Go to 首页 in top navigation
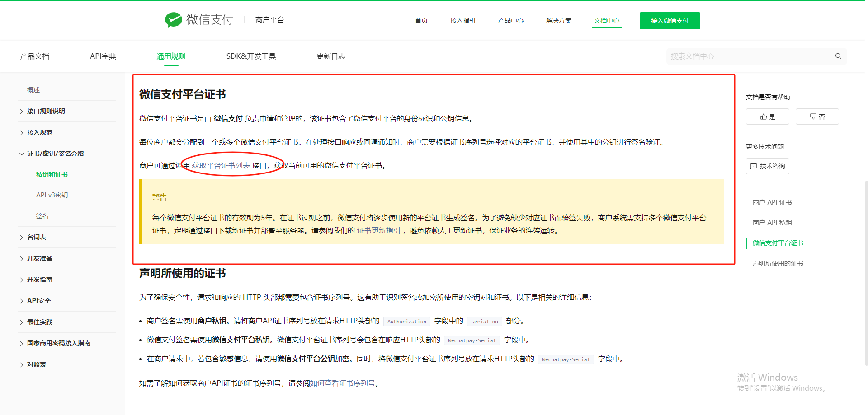Image resolution: width=868 pixels, height=415 pixels. (421, 20)
